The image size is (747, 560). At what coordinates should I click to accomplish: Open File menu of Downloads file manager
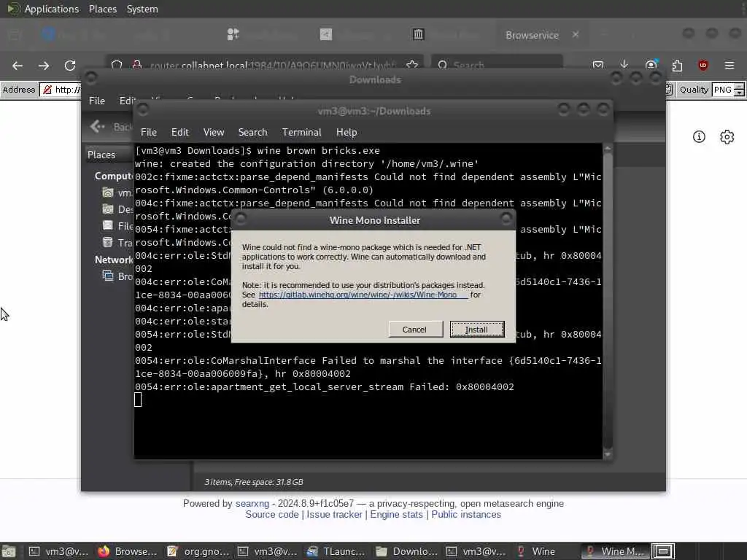point(97,101)
